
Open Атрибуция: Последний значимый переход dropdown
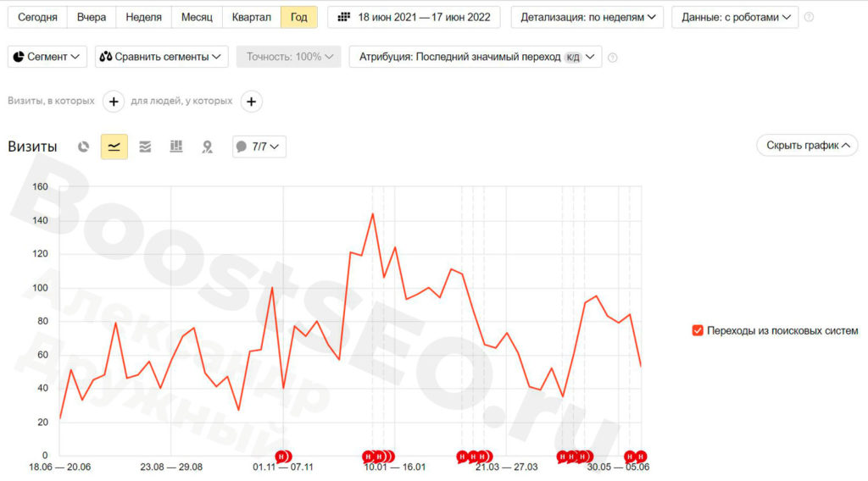pyautogui.click(x=475, y=57)
